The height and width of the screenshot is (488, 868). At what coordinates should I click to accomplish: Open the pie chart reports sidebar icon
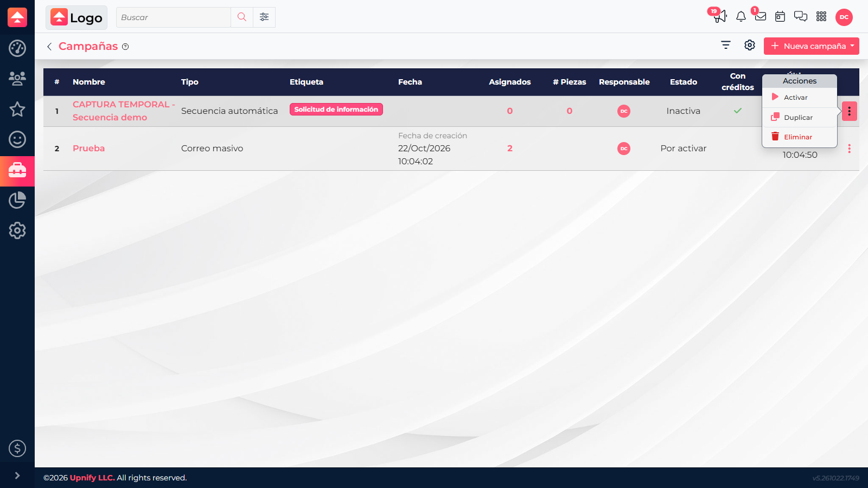[x=17, y=200]
